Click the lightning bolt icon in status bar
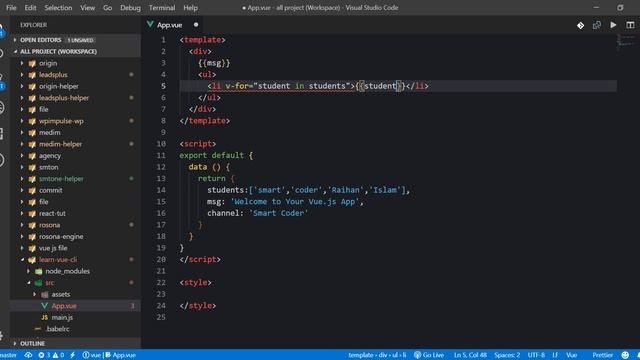The width and height of the screenshot is (640, 360). coord(72,355)
